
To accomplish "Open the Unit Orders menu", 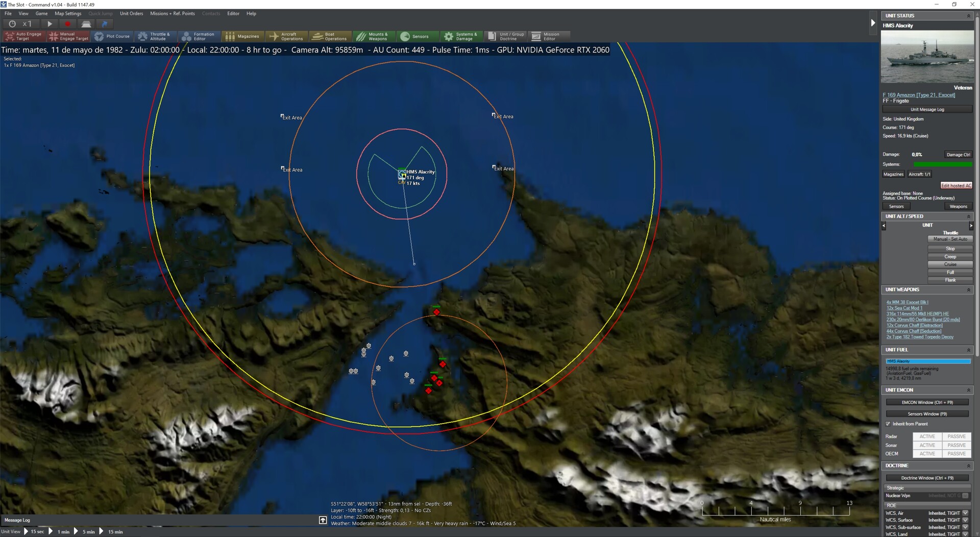I will tap(132, 13).
